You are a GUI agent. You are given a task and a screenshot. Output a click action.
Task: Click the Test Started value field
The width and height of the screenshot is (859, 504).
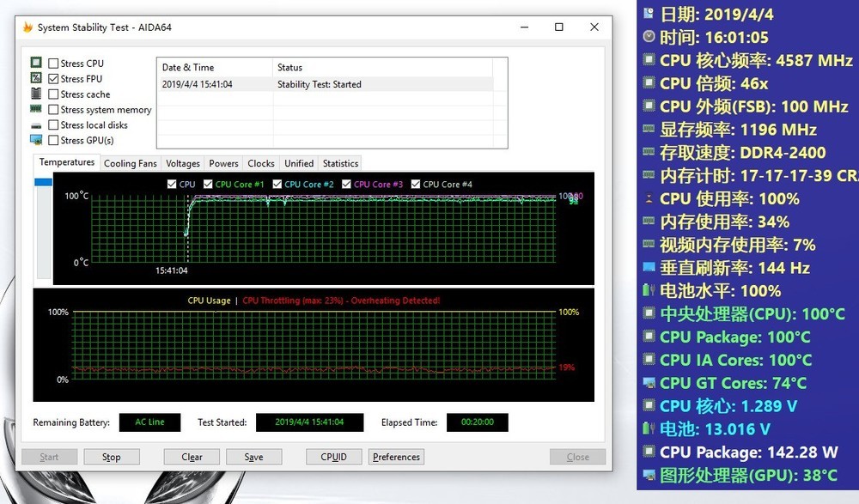click(x=309, y=422)
